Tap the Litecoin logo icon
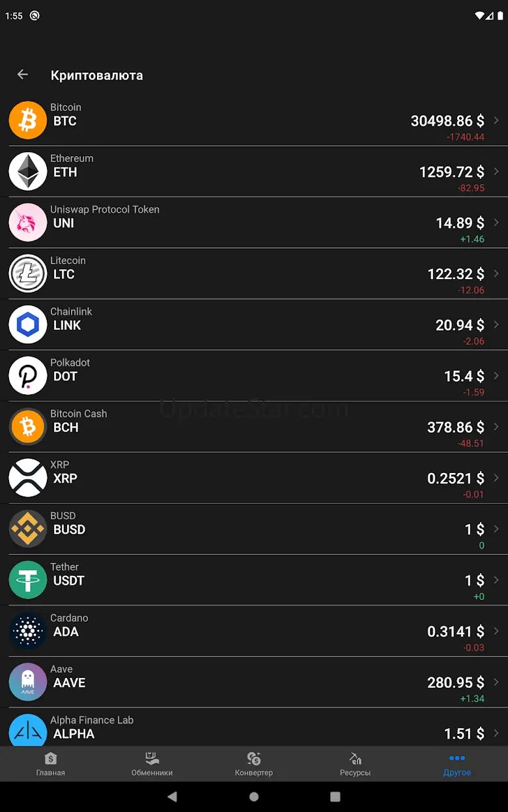The width and height of the screenshot is (508, 812). [28, 273]
